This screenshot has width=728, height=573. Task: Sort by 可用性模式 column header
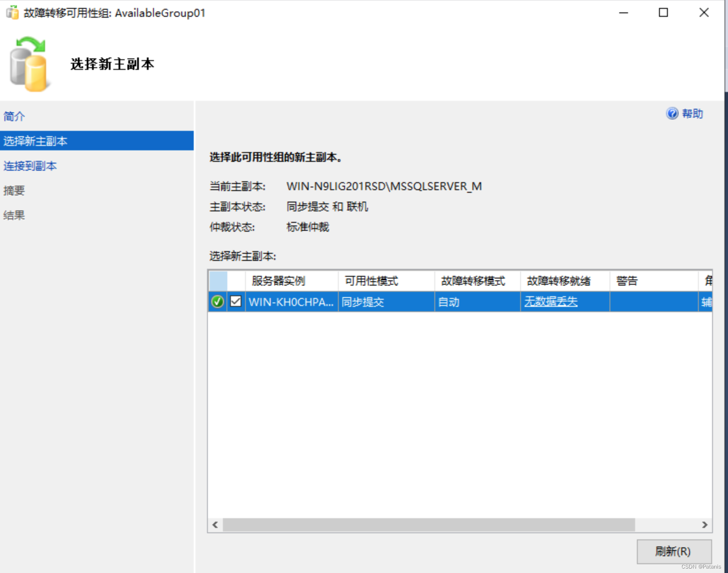tap(387, 281)
